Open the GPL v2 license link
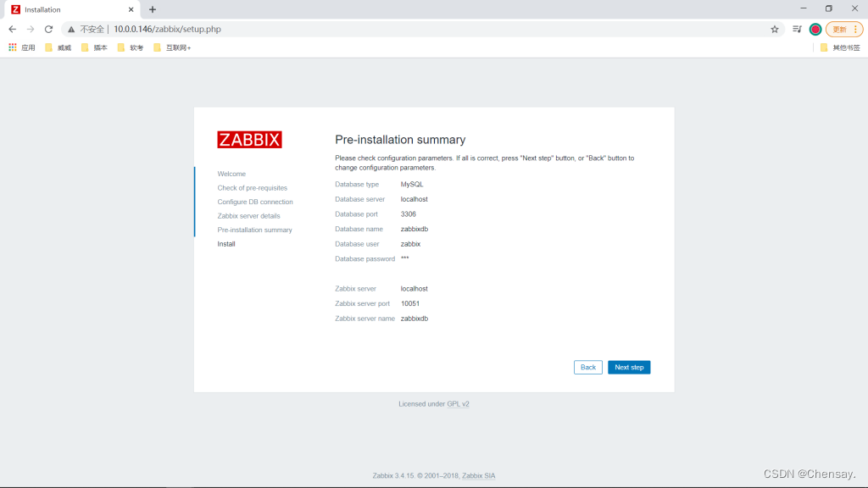The image size is (868, 488). [458, 404]
